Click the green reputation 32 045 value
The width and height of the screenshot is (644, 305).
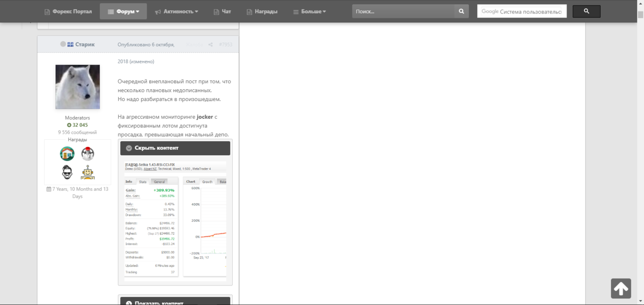pos(77,125)
